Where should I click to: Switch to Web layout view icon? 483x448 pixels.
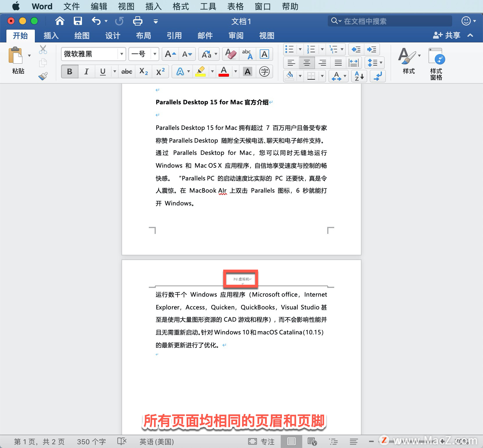312,442
